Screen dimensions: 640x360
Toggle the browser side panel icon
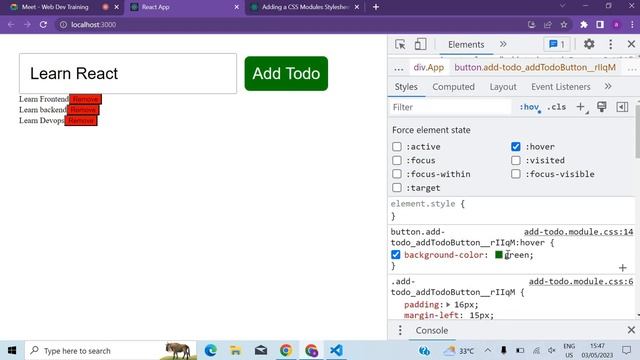600,24
